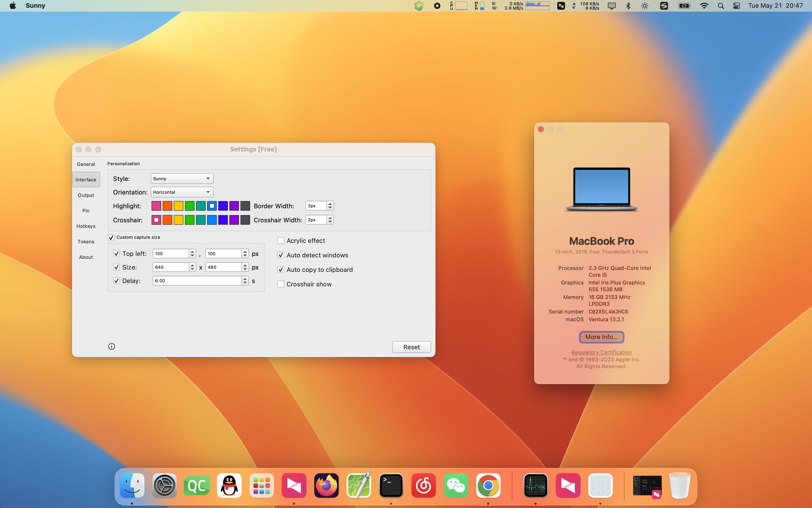Open WeChat from the dock
Viewport: 812px width, 508px height.
[x=456, y=486]
